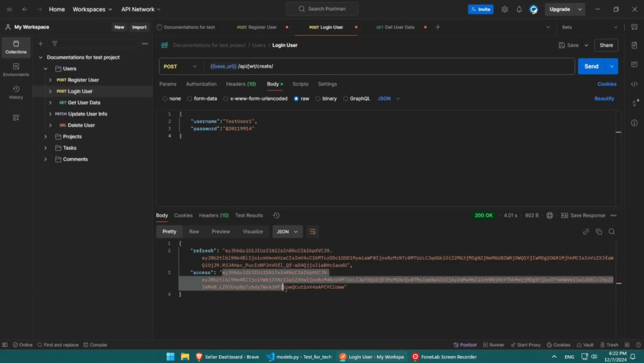
Task: Click the response network globe icon
Action: tap(549, 215)
